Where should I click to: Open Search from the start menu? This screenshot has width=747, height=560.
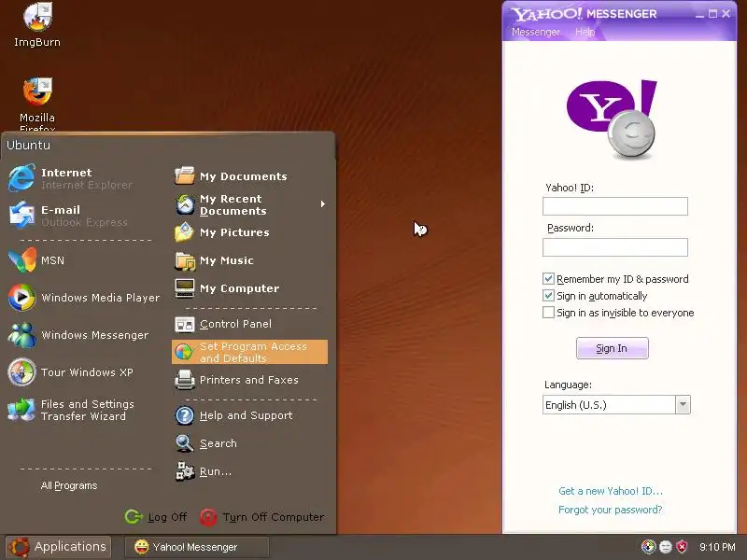click(205, 443)
